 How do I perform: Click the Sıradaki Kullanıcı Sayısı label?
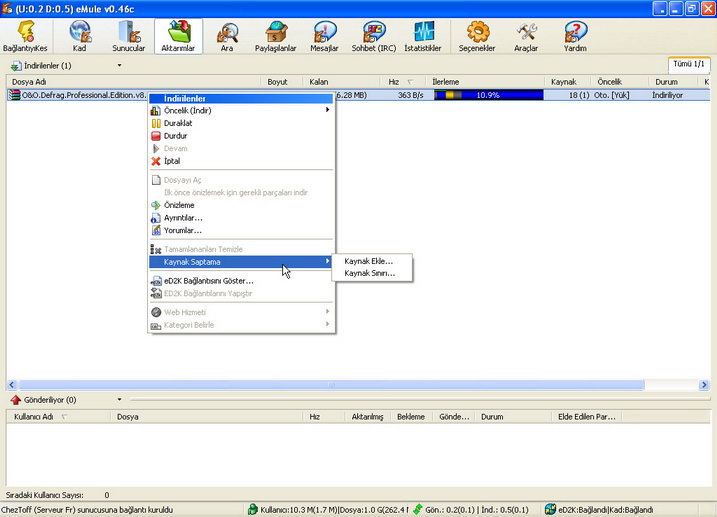[44, 495]
